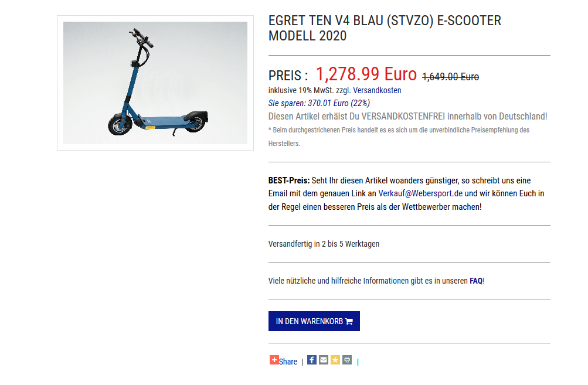This screenshot has width=588, height=385.
Task: Click the yellow star favorites icon
Action: [335, 360]
